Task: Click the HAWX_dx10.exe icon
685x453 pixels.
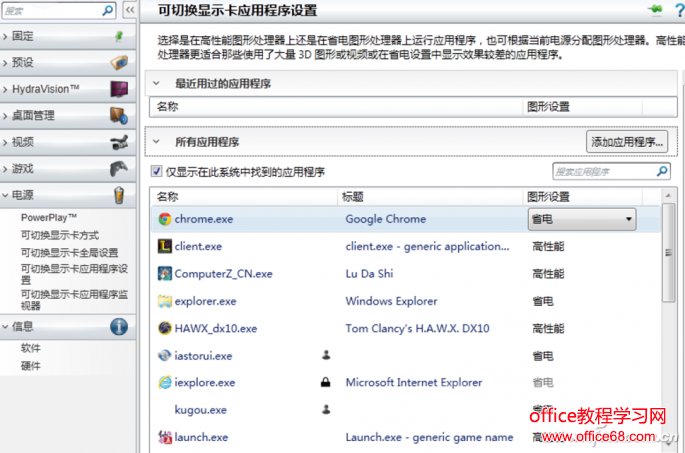Action: pos(165,328)
